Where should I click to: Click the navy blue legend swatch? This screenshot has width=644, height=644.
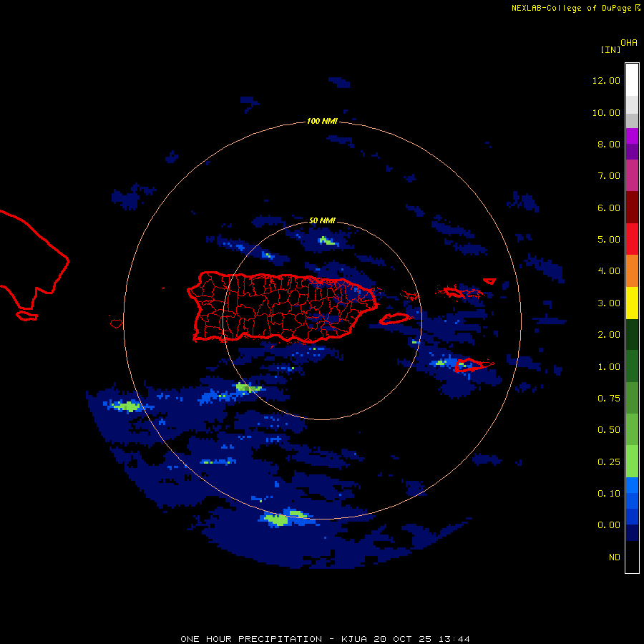[632, 532]
